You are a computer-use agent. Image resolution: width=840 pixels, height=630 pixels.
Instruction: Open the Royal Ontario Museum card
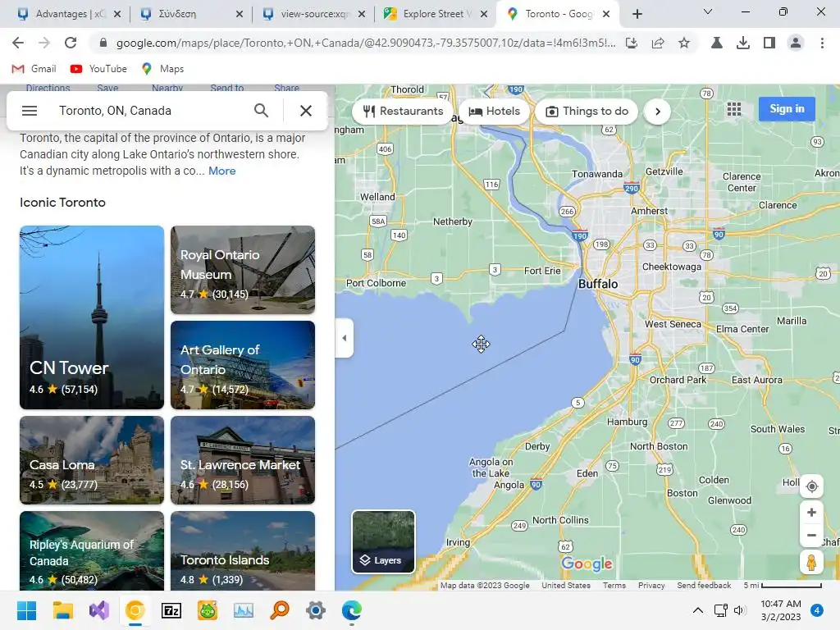(x=243, y=269)
